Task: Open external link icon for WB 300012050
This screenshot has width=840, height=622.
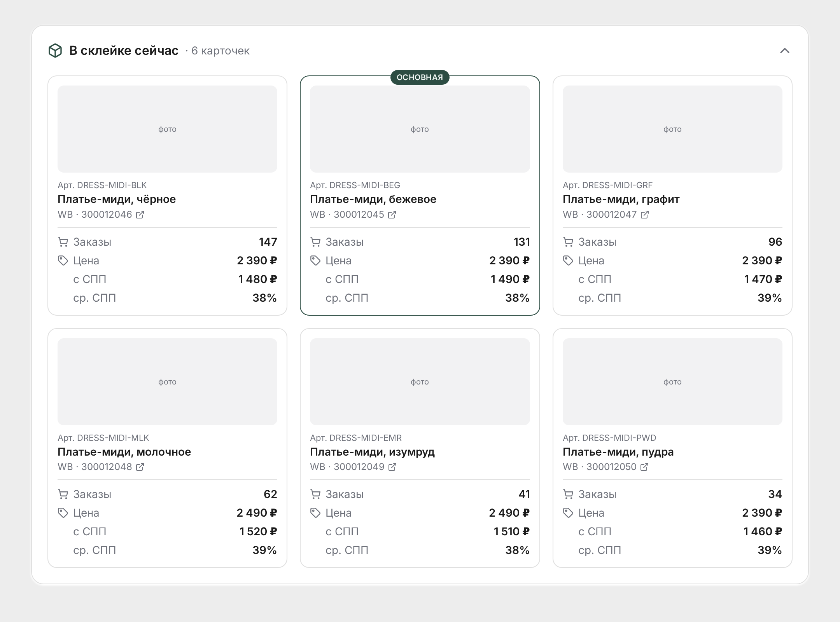Action: coord(644,467)
